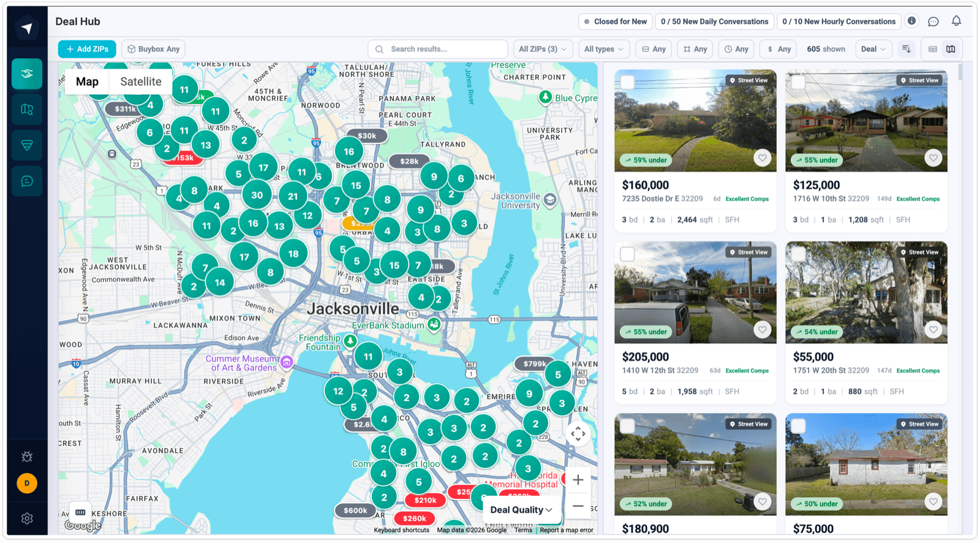Click the info icon in header
Screen dimensions: 980x543
(911, 21)
